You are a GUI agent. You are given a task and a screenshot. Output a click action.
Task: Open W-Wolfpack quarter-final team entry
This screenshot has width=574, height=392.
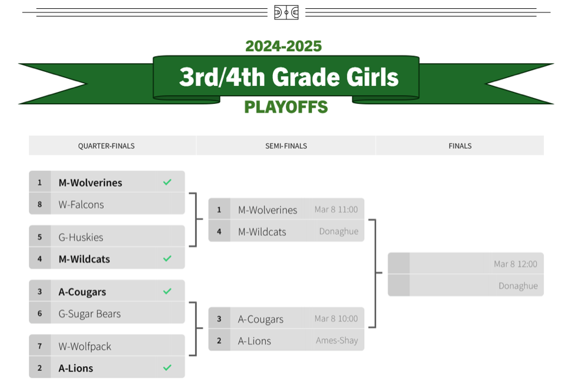click(x=85, y=346)
